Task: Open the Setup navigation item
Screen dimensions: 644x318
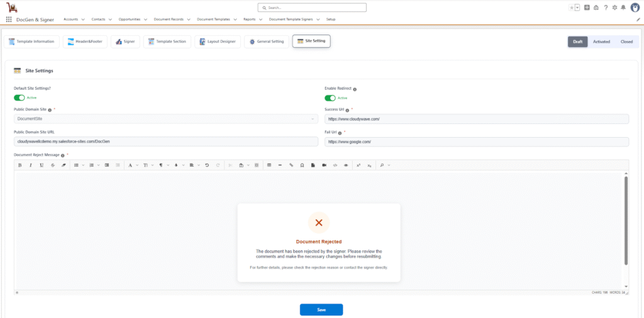Action: pyautogui.click(x=331, y=19)
